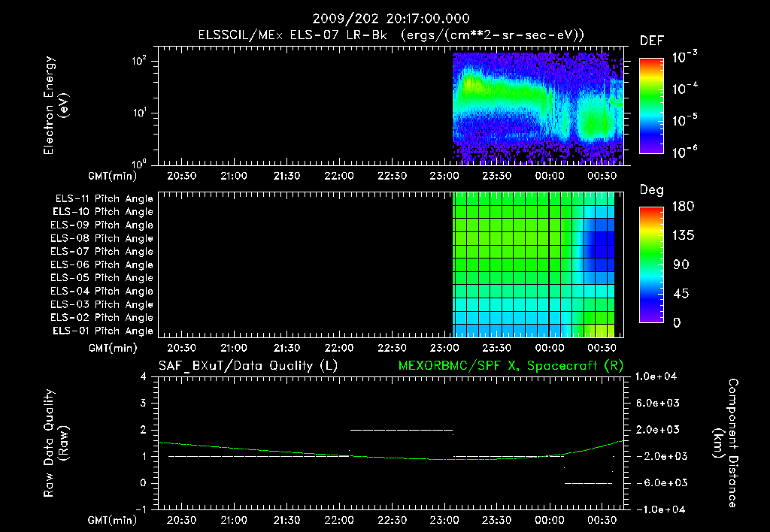770x532 pixels.
Task: Click 22:30 on the pitch angle time axis
Action: [391, 348]
